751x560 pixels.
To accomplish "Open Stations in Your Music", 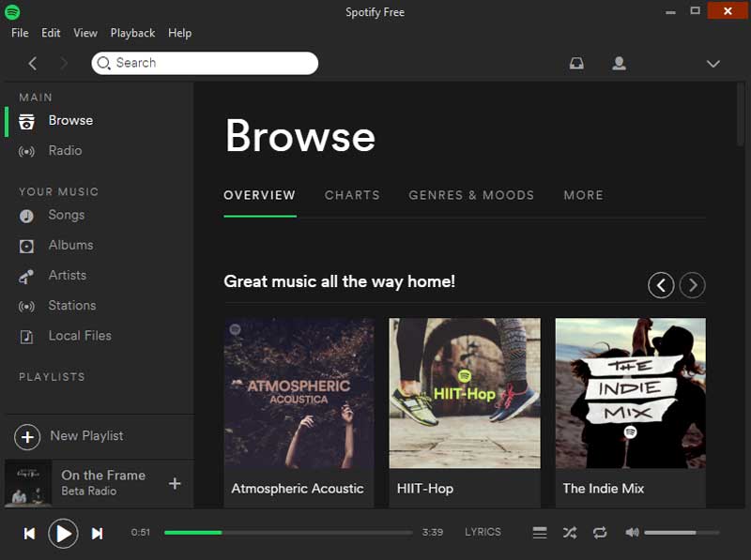I will coord(72,306).
